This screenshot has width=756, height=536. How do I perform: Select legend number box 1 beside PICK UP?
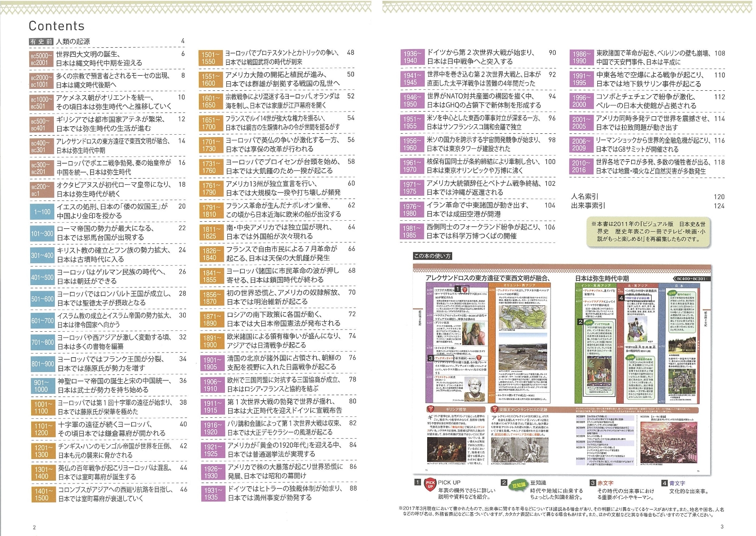(x=417, y=483)
